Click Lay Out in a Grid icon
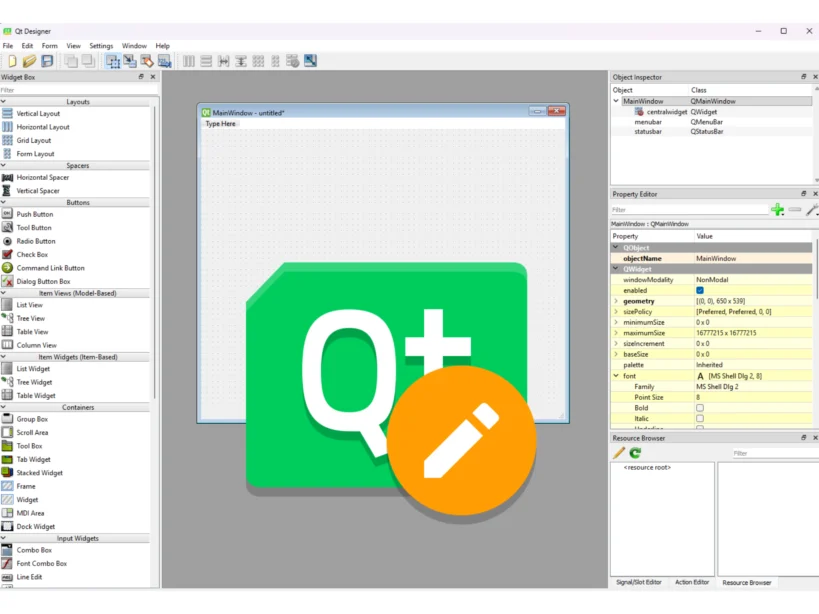819x614 pixels. (x=258, y=61)
